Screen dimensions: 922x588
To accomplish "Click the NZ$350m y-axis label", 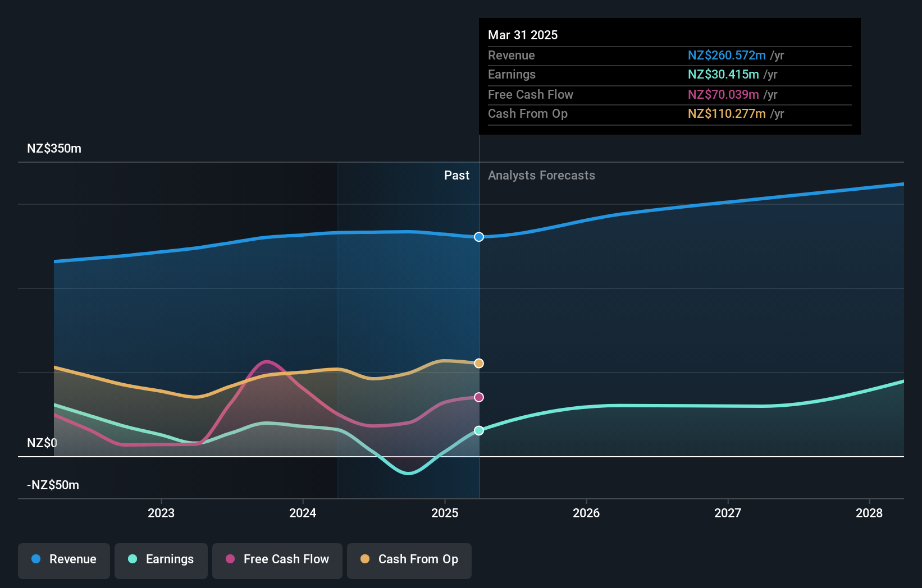I will [54, 149].
